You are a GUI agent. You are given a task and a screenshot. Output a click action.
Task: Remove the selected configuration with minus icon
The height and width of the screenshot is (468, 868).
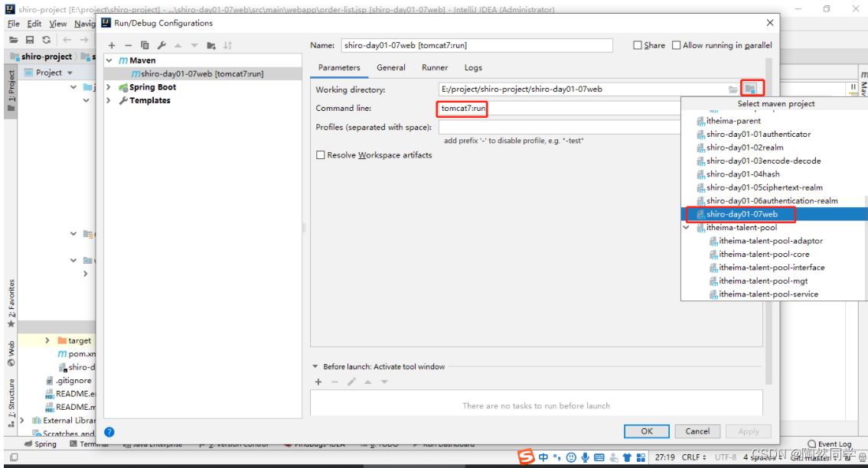pos(129,45)
